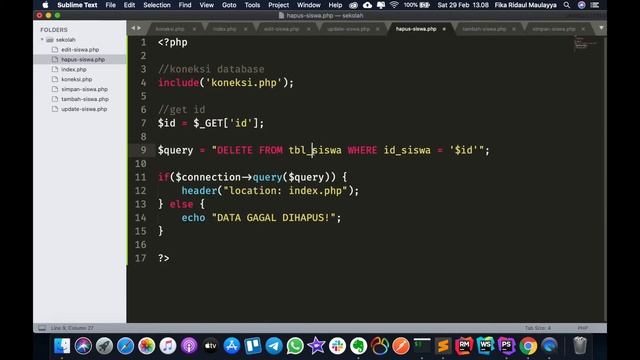This screenshot has height=360, width=640.
Task: Open the Tools menu
Action: pos(252,5)
